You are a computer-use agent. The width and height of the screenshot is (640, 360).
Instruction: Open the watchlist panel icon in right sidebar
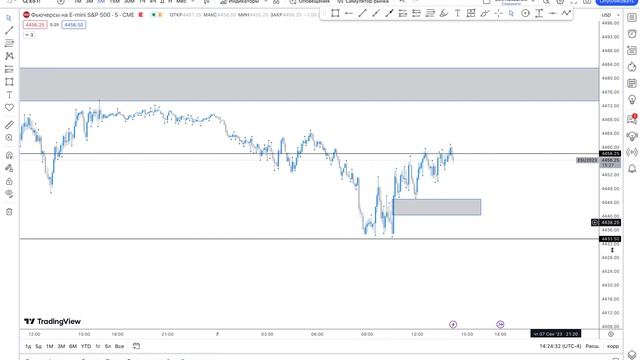632,18
